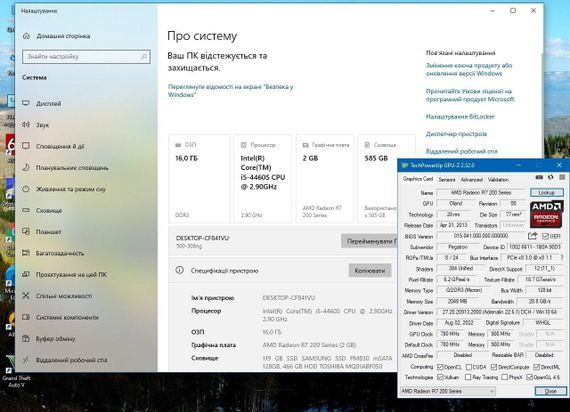Click the search magnifier icon in settings
Viewport: 570px width, 412px height.
click(144, 57)
